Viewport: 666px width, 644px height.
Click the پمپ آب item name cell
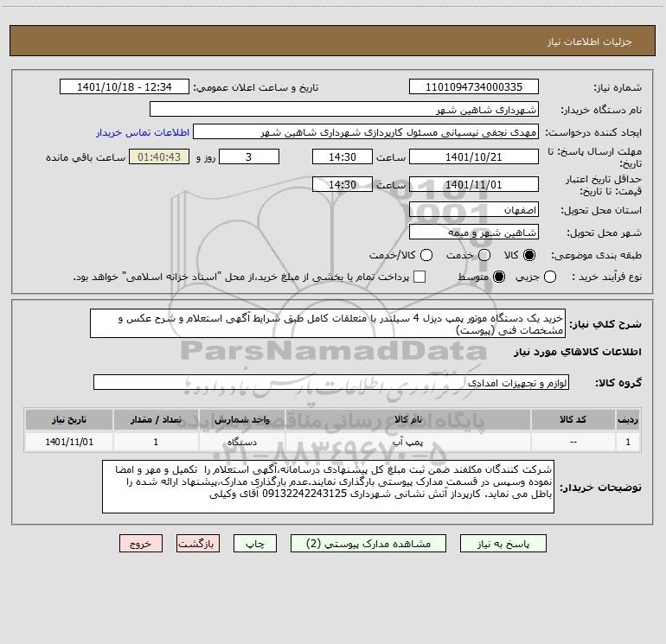coord(407,442)
